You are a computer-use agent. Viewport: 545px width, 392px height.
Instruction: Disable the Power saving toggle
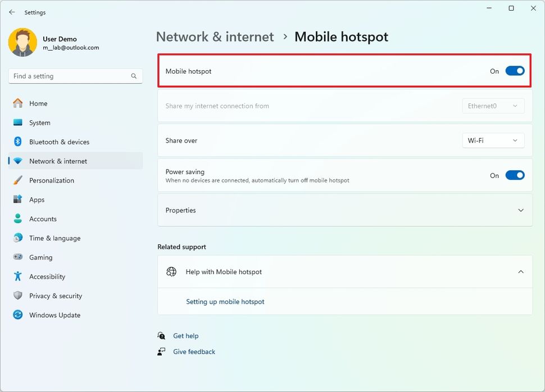[x=514, y=175]
